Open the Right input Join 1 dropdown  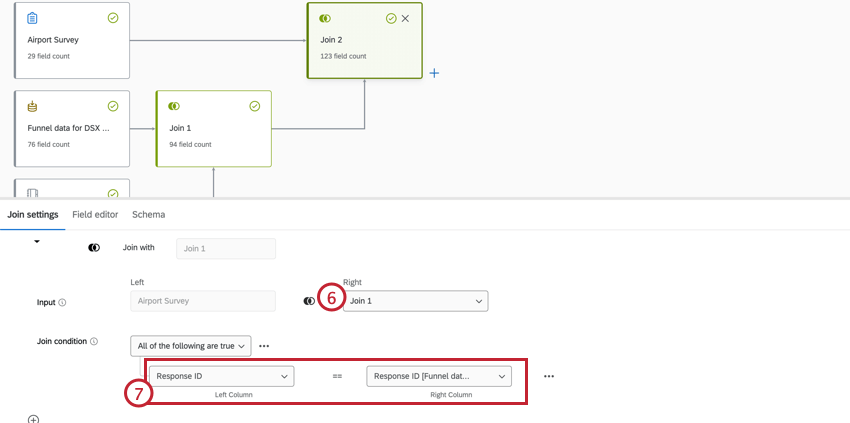coord(415,301)
